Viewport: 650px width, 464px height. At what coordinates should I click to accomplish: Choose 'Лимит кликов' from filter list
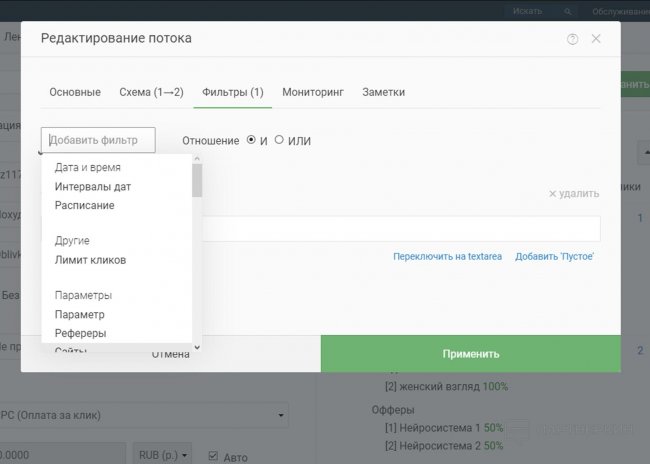[x=90, y=260]
